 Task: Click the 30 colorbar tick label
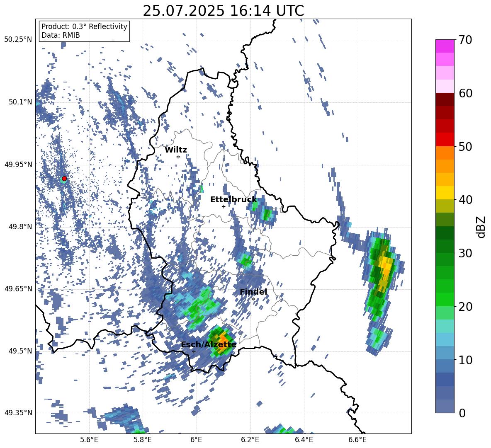pos(465,253)
